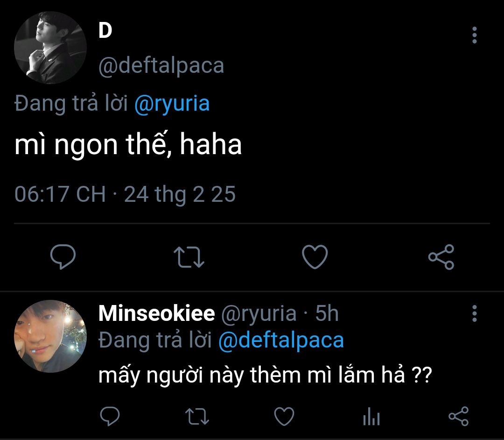Reply to Minseokiee's tweet
Viewport: 504px width, 440px height.
pyautogui.click(x=110, y=416)
